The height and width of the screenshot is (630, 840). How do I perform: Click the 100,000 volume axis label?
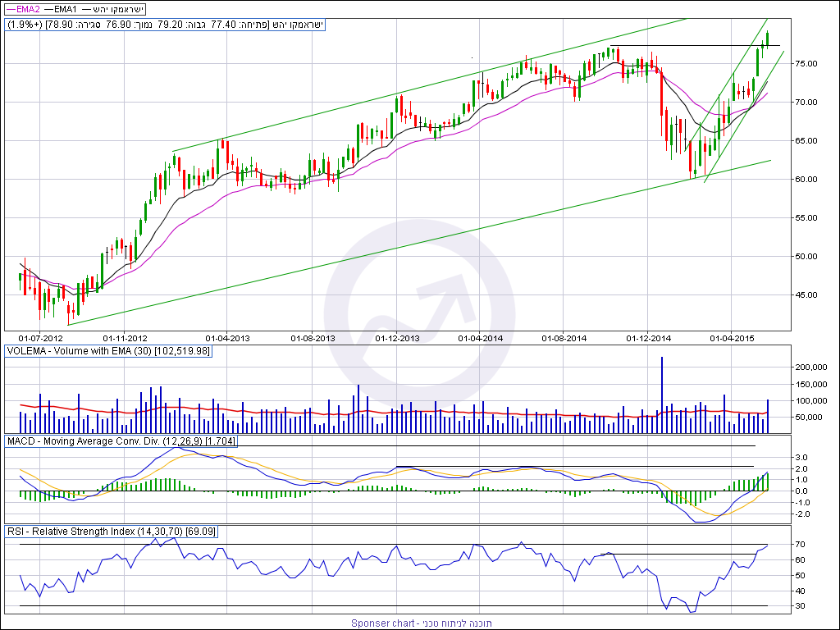pos(810,401)
